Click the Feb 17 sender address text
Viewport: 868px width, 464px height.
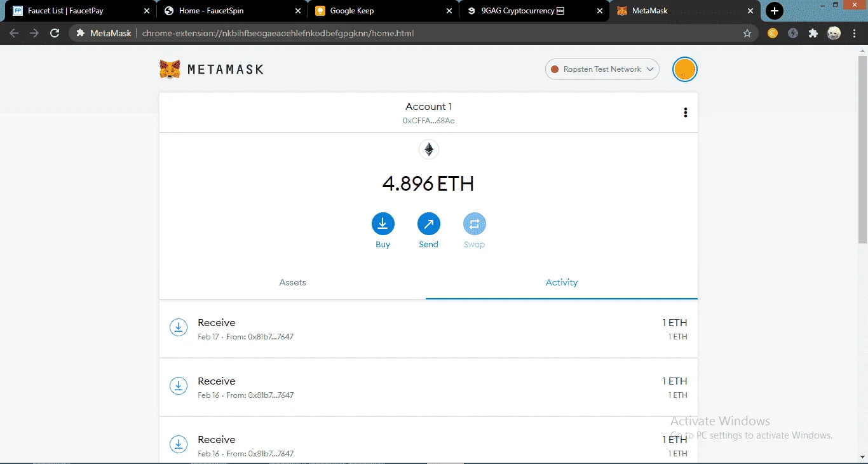[x=260, y=337]
